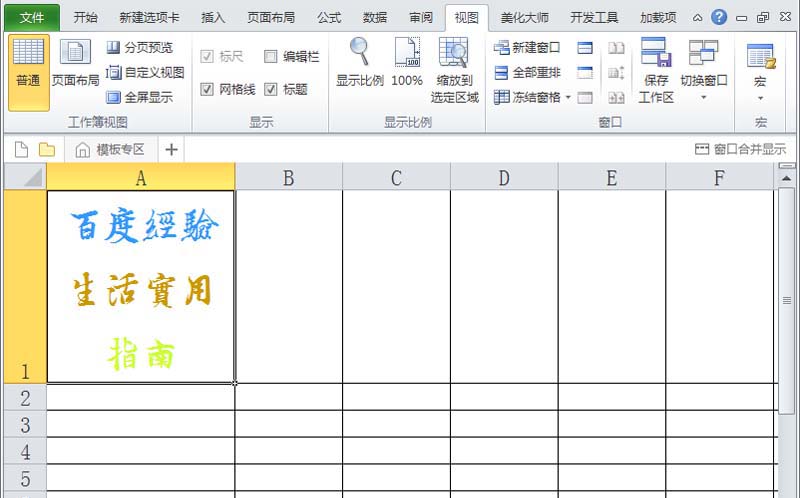
Task: Add a new tab with plus button
Action: pos(171,150)
